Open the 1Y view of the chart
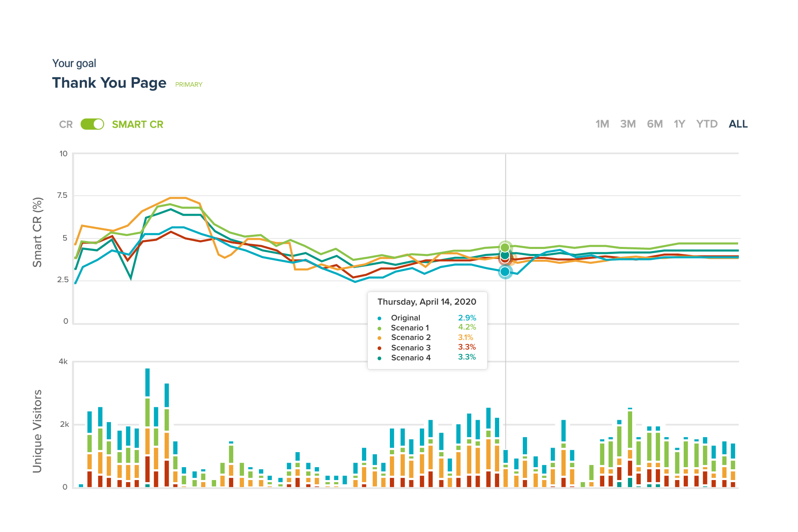The image size is (798, 532). click(x=680, y=124)
